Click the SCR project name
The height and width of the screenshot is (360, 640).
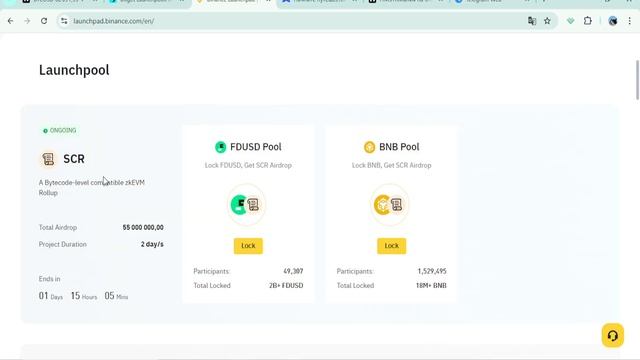[x=74, y=159]
